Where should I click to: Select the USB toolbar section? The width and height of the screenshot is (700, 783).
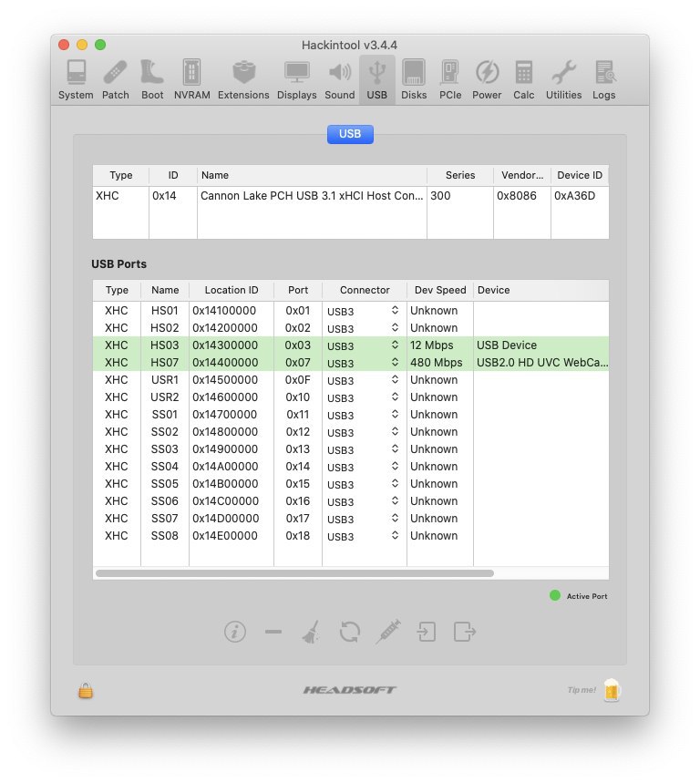point(377,80)
